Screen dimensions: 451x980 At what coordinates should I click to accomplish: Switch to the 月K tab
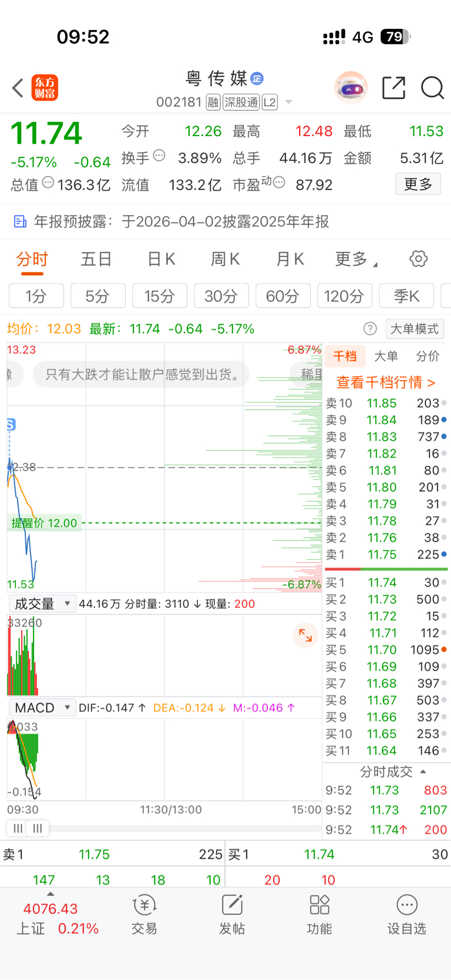290,259
